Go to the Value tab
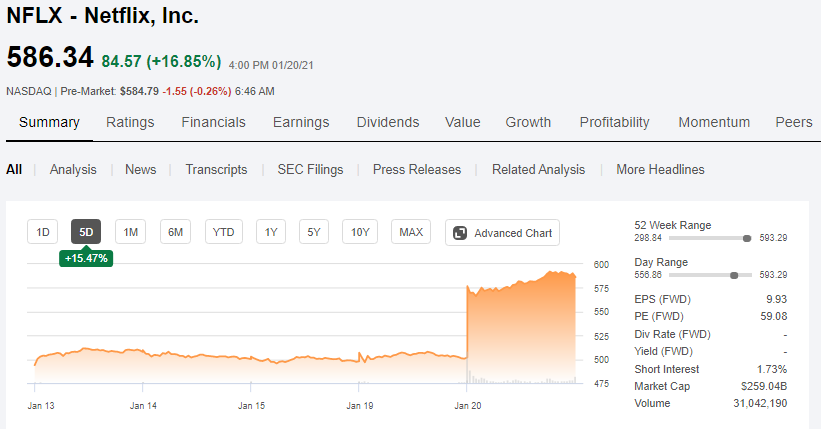The image size is (821, 429). (x=462, y=122)
